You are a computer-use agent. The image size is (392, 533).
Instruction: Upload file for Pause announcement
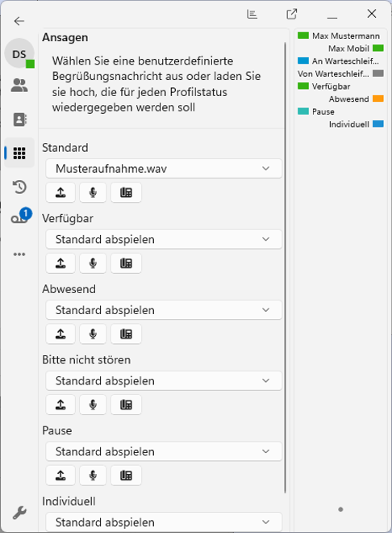click(x=60, y=476)
